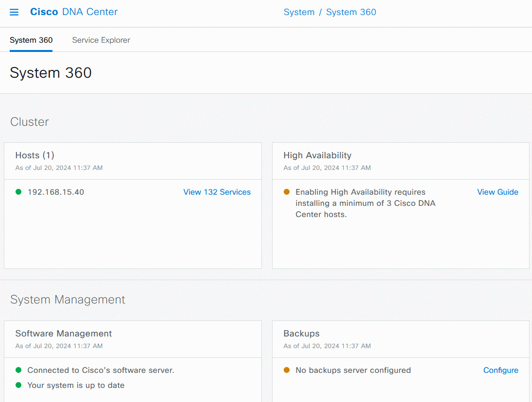The image size is (532, 402).
Task: Click the orange High Availability warning dot
Action: [287, 192]
